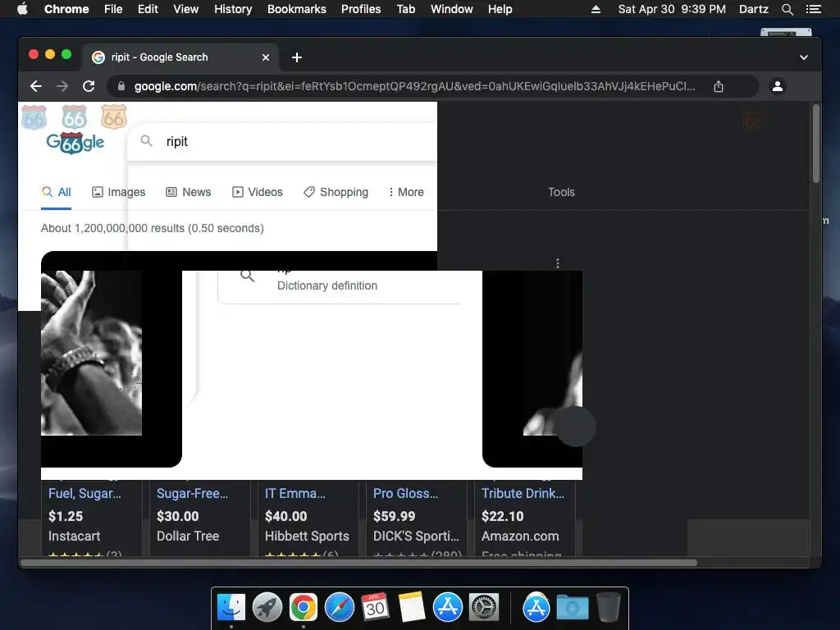Open the App Store next to Notes in Dock
Image resolution: width=840 pixels, height=630 pixels.
447,608
